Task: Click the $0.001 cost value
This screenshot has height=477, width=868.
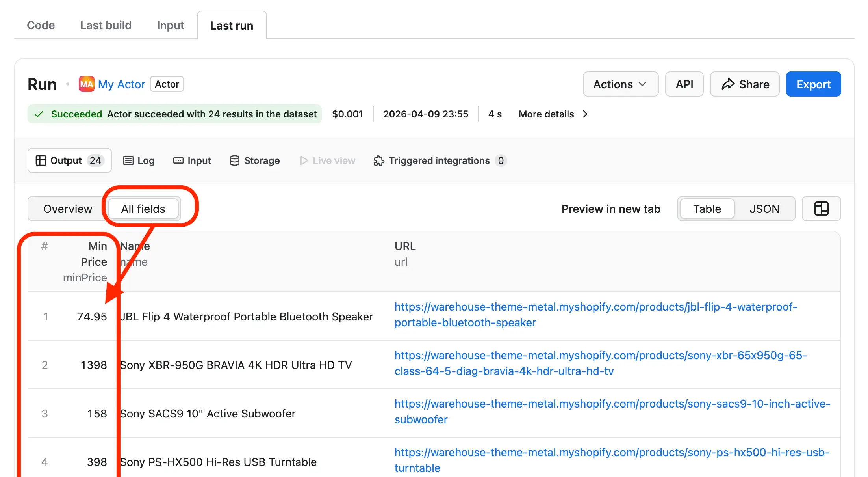Action: pyautogui.click(x=347, y=114)
